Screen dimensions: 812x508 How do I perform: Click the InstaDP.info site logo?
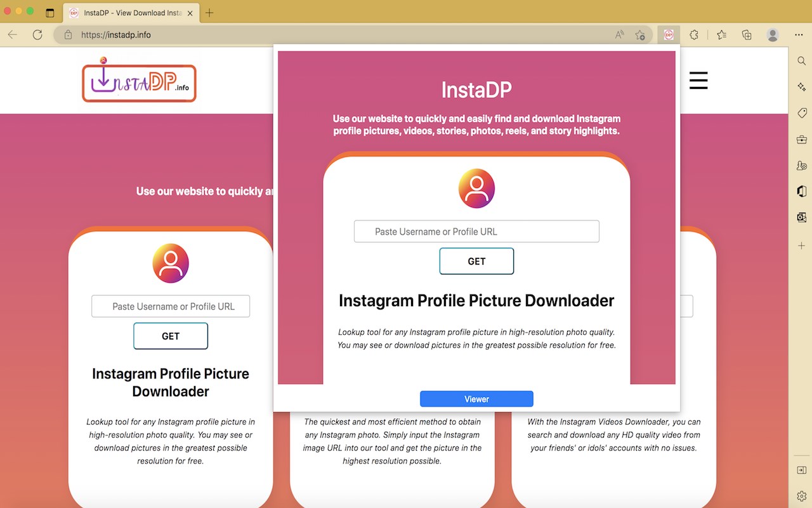click(x=139, y=81)
